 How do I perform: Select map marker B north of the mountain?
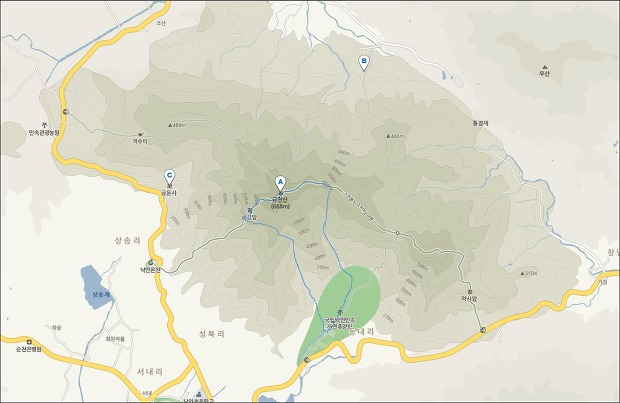point(363,63)
